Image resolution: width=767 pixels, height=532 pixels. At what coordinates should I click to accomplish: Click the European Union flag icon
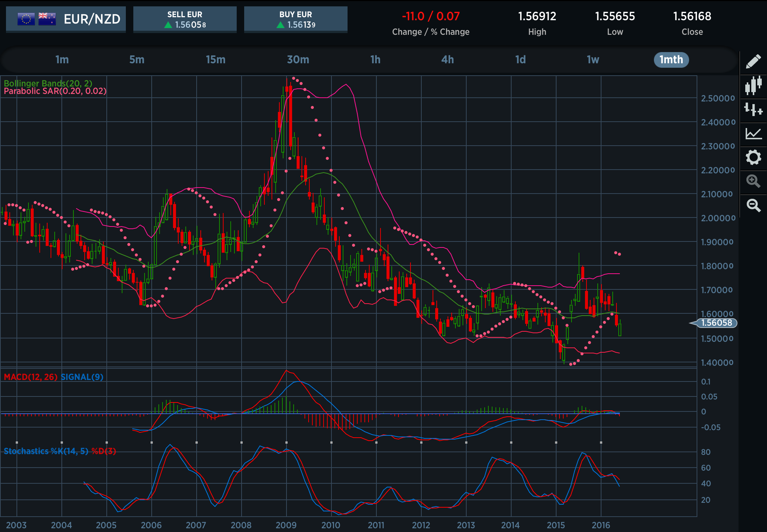[26, 19]
